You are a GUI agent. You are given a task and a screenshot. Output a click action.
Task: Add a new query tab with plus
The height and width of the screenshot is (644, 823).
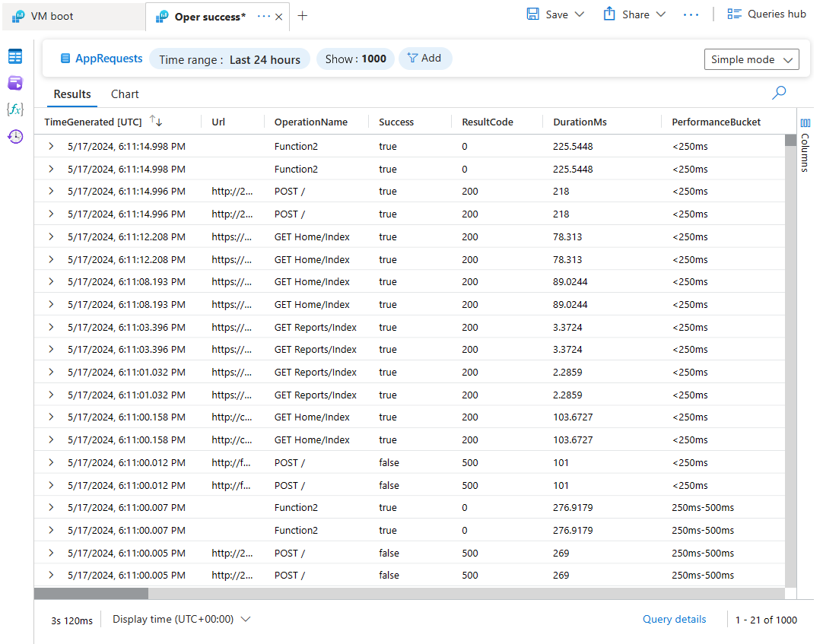pyautogui.click(x=303, y=16)
